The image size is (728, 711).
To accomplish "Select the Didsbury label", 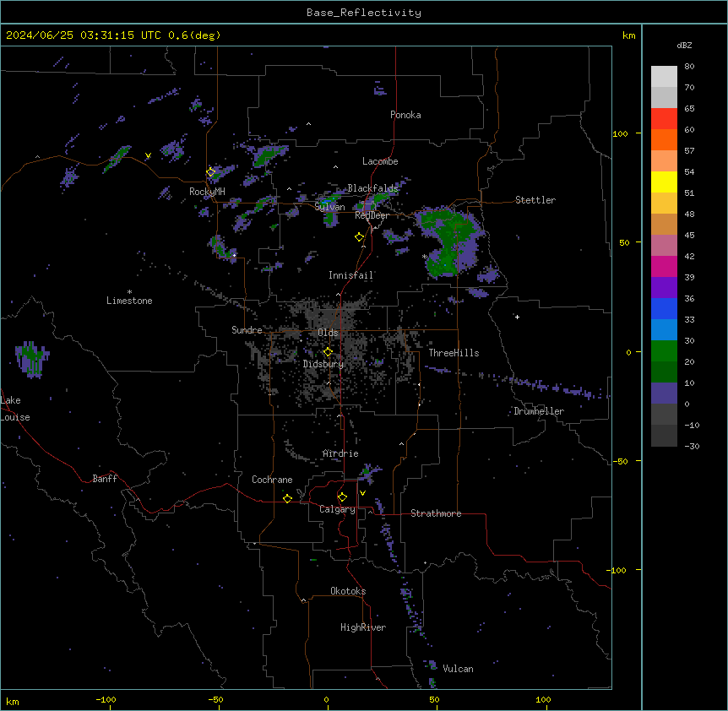I will point(323,364).
